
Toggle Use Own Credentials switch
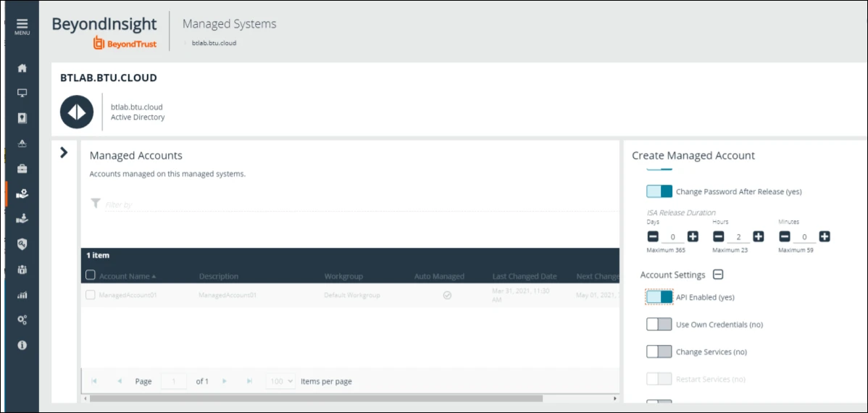(x=659, y=325)
